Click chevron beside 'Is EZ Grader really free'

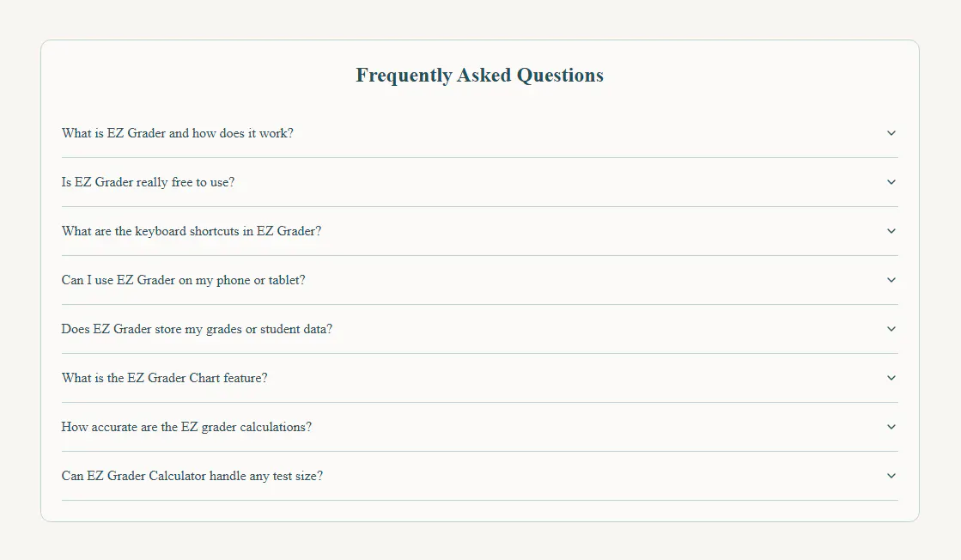891,182
